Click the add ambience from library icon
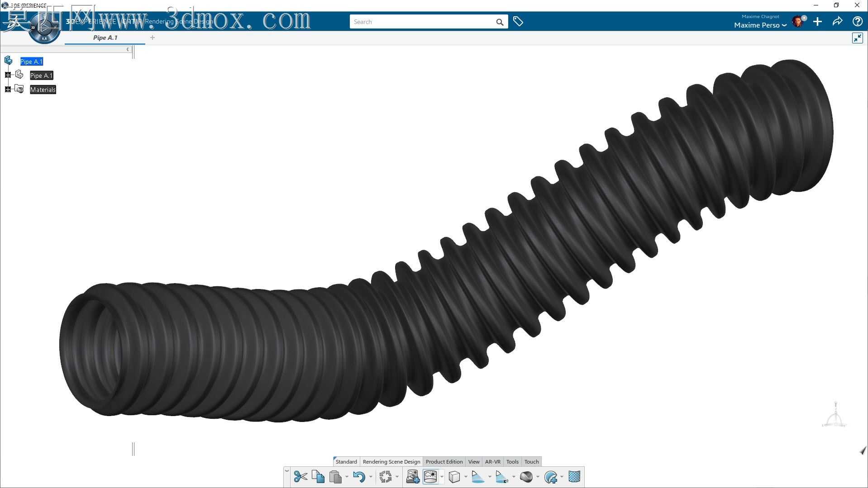 coord(413,477)
